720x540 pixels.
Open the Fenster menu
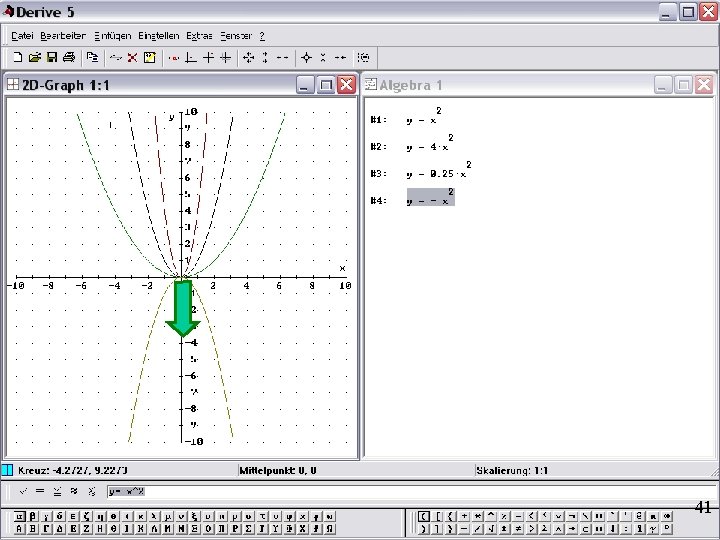click(x=236, y=35)
